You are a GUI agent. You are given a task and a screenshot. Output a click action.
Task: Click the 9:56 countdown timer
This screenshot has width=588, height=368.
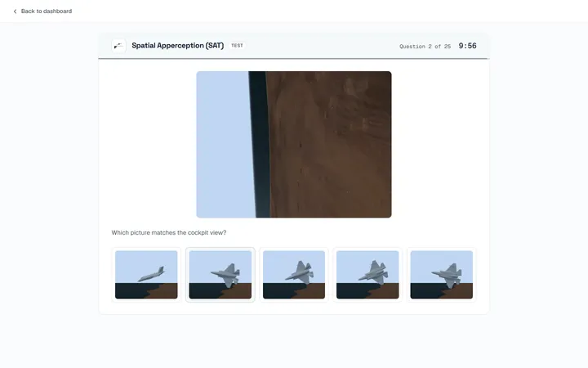click(468, 46)
